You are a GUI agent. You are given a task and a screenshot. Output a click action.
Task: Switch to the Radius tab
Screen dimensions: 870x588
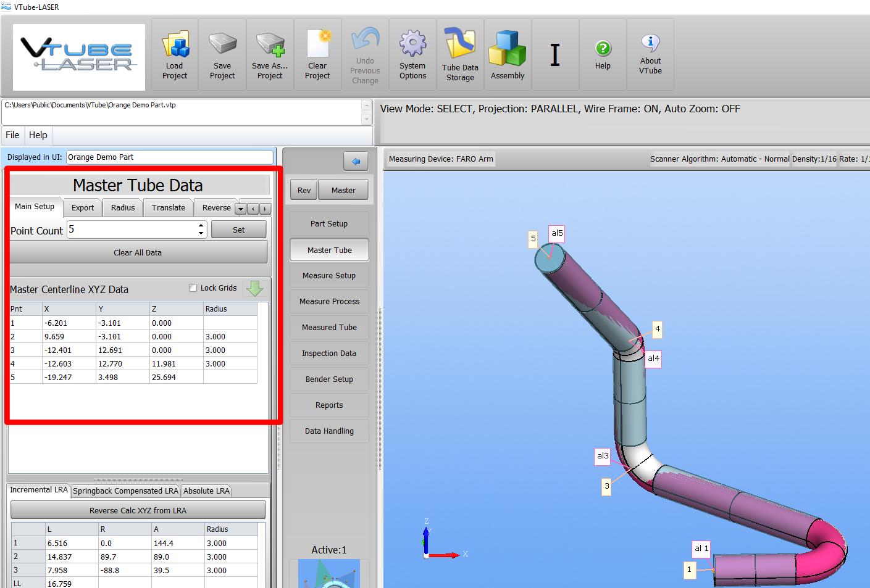coord(123,208)
